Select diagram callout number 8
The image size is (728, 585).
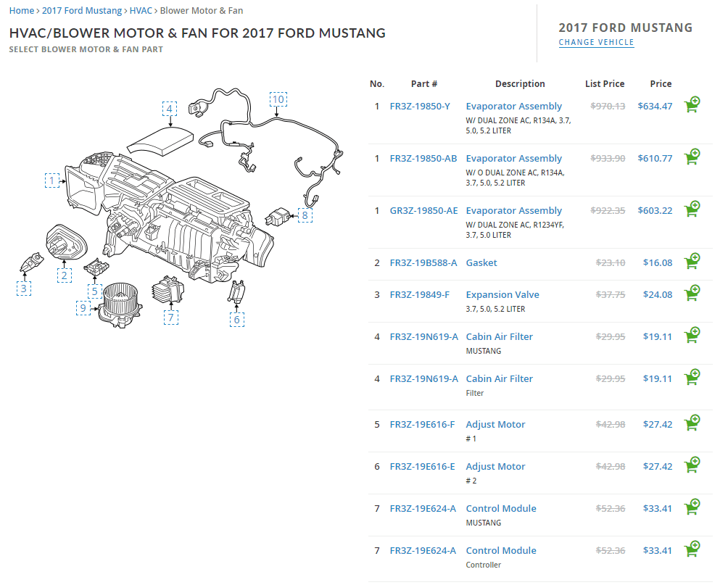click(x=305, y=215)
